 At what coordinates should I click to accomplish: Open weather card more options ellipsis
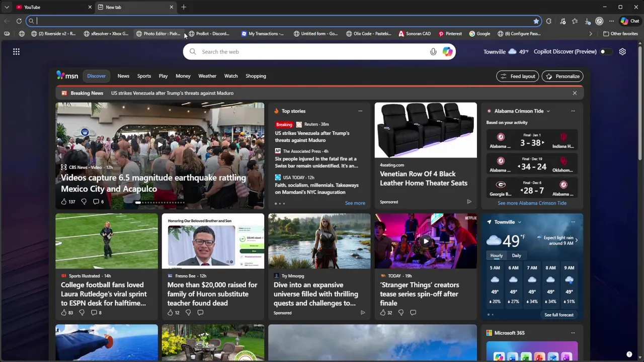point(573,222)
